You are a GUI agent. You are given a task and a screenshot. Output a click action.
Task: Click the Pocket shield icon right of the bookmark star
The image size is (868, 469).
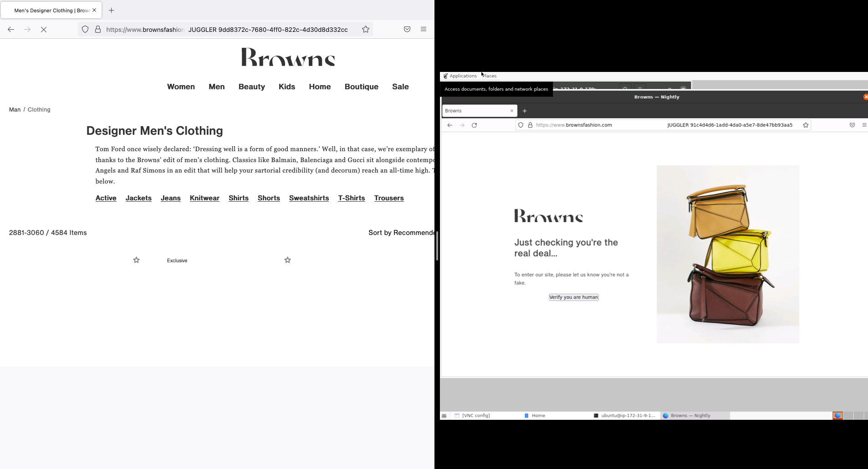[x=406, y=29]
